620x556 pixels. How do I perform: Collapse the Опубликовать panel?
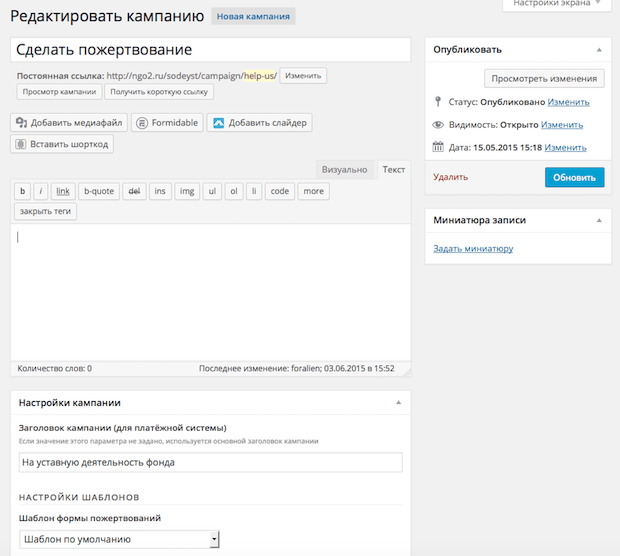point(598,49)
